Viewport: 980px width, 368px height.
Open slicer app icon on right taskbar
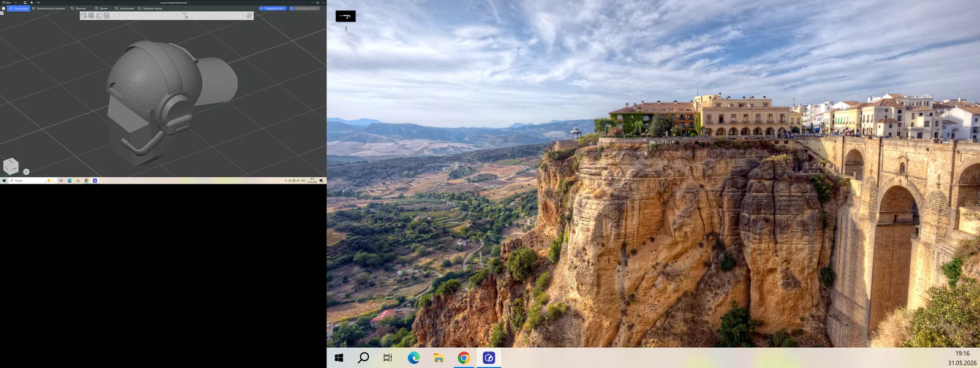coord(489,358)
